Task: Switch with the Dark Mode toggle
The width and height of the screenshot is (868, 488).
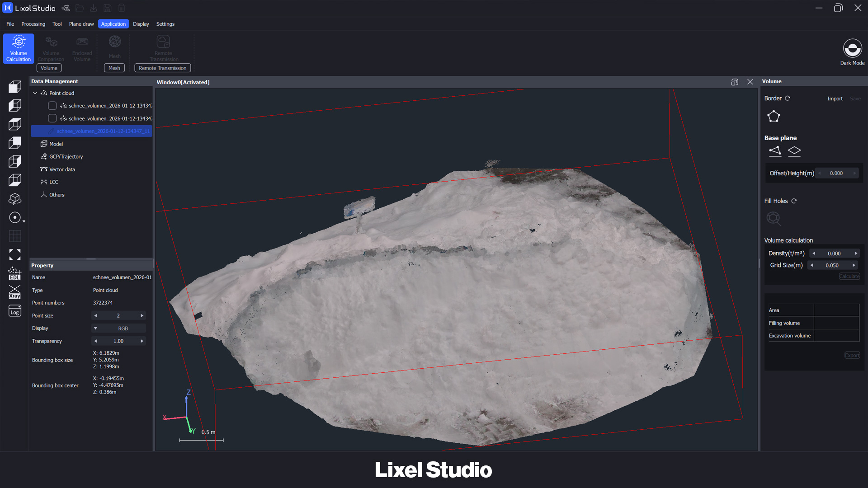Action: (x=852, y=48)
